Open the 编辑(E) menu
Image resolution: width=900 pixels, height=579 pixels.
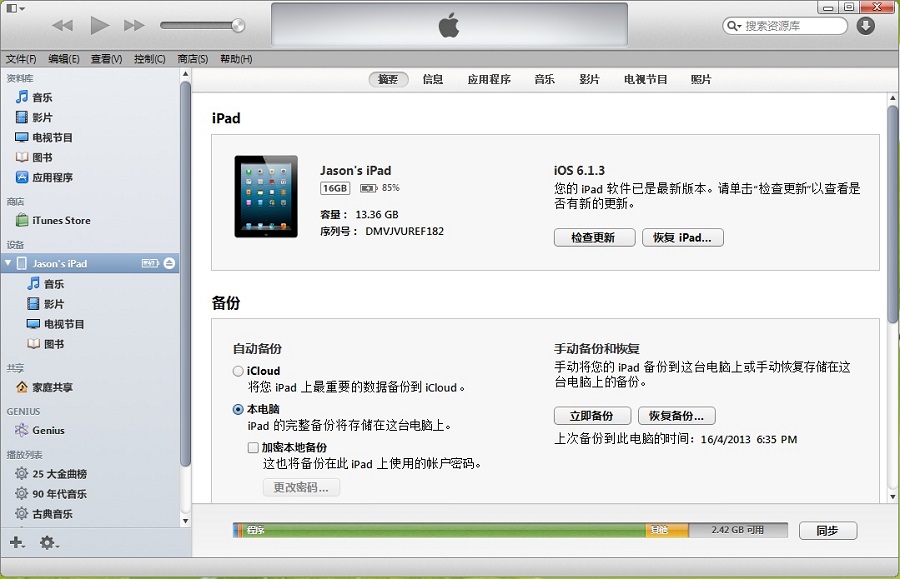pos(64,59)
